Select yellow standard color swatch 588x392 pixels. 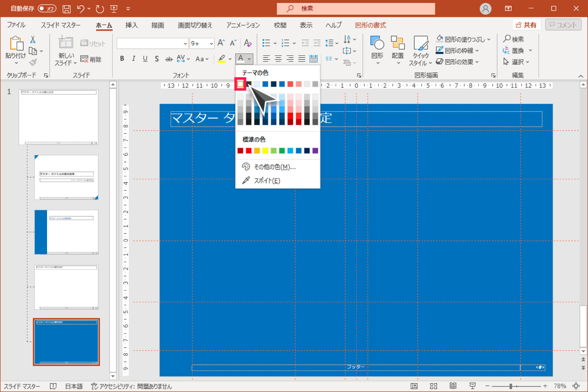point(265,151)
